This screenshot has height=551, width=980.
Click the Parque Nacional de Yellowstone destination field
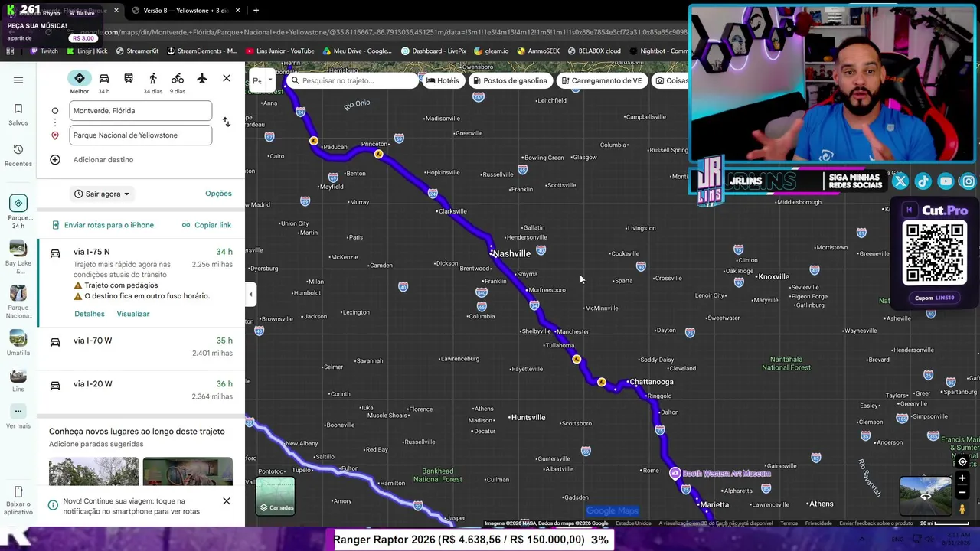point(141,135)
